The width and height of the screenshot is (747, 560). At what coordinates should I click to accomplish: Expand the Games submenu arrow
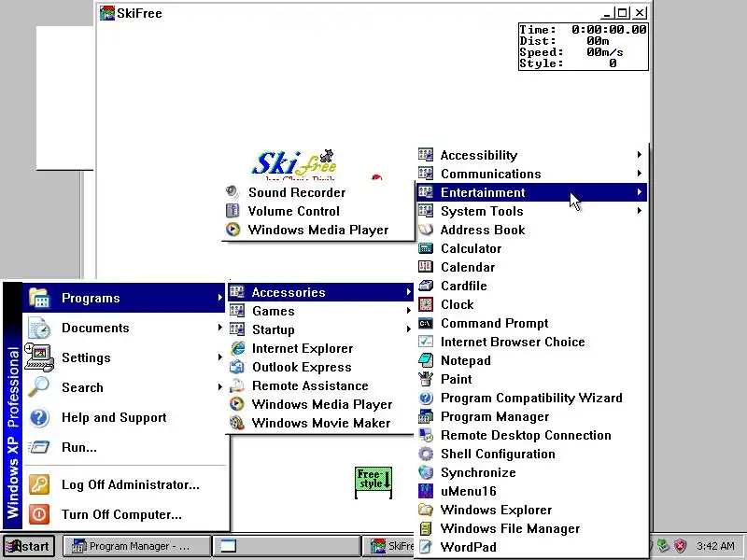(x=408, y=311)
